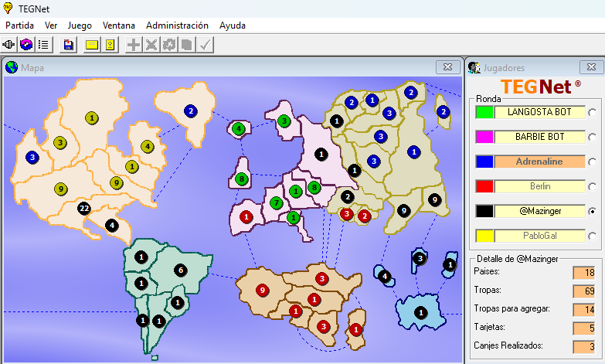Select the Adrenaline player radio button
The image size is (605, 364).
pyautogui.click(x=593, y=162)
